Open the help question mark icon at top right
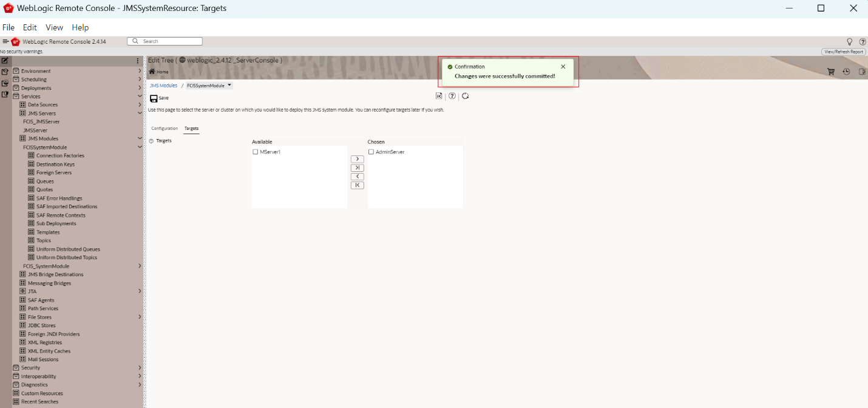Image resolution: width=868 pixels, height=408 pixels. [x=863, y=42]
